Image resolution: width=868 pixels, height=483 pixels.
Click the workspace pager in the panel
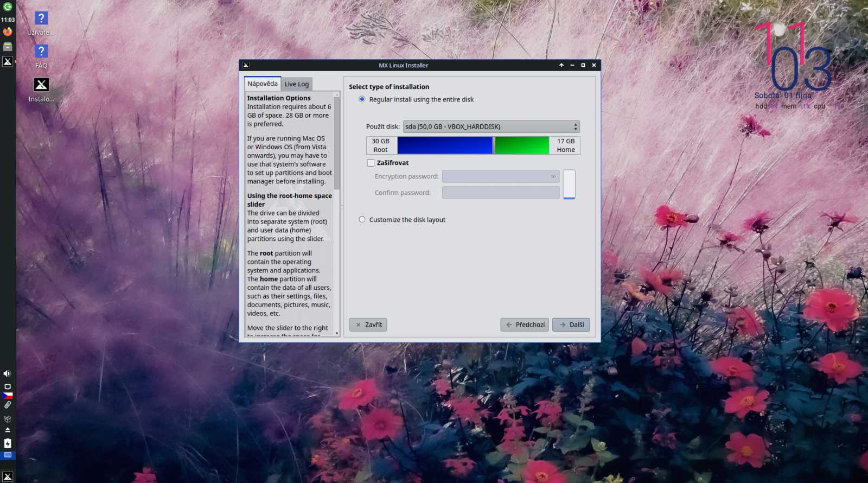8,455
